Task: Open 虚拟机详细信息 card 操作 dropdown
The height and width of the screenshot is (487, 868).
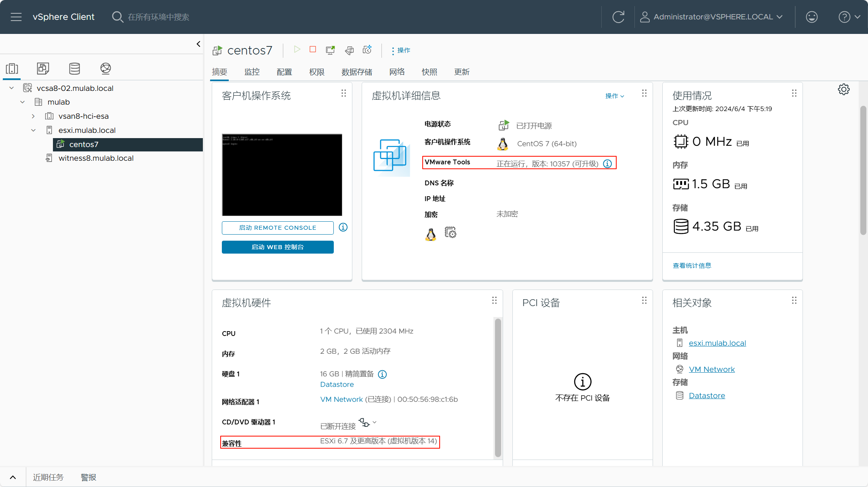Action: click(615, 96)
